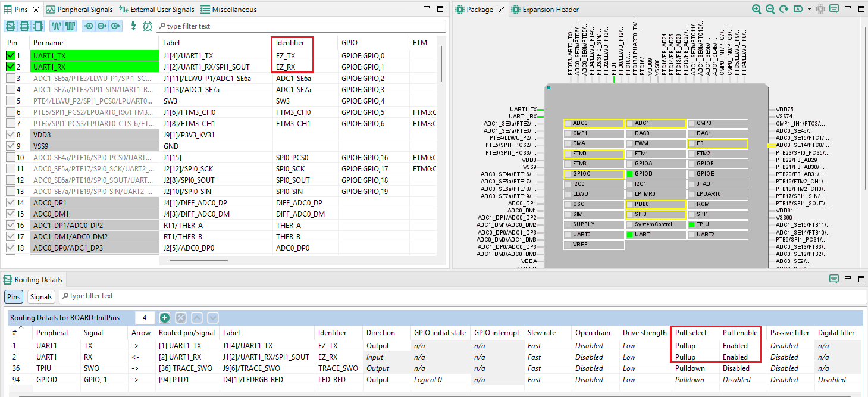
Task: Toggle checkbox for pin 5 PTE4
Action: coord(11,101)
